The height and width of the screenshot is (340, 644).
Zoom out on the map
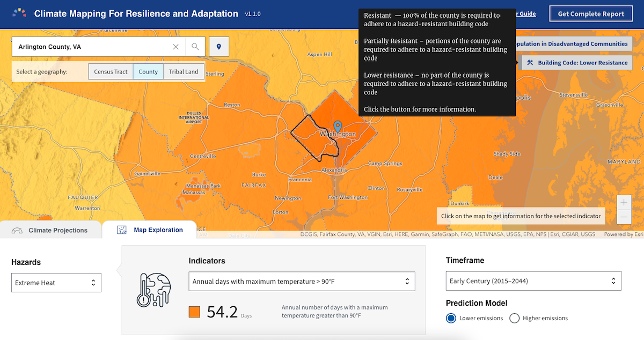coord(624,217)
